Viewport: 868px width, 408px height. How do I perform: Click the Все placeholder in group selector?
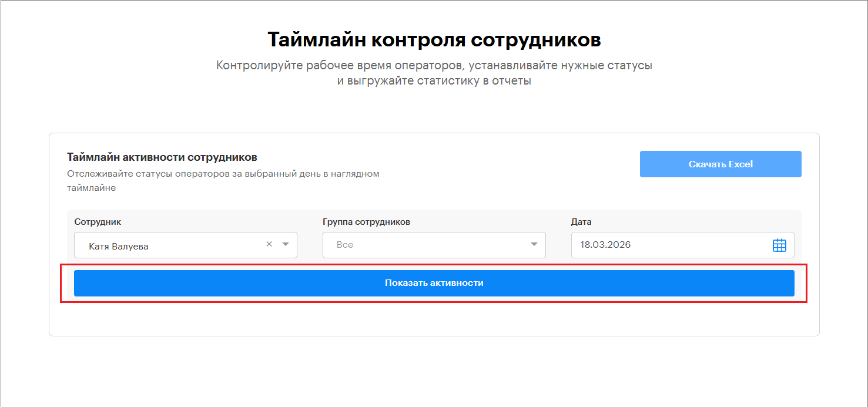[x=345, y=245]
